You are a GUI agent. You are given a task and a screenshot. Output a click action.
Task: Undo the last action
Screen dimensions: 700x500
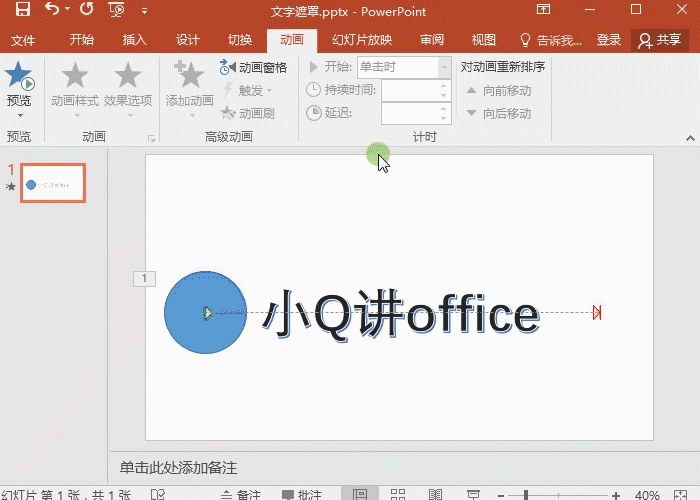[51, 8]
